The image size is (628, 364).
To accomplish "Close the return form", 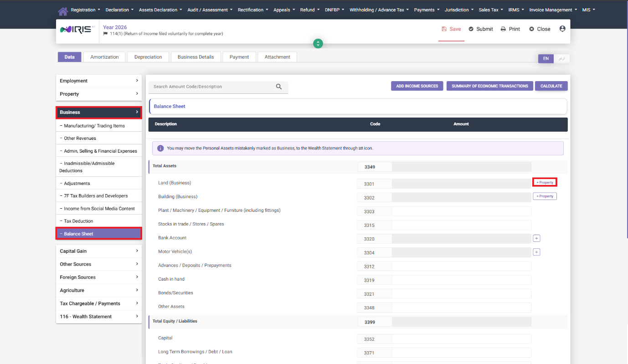I will 540,29.
